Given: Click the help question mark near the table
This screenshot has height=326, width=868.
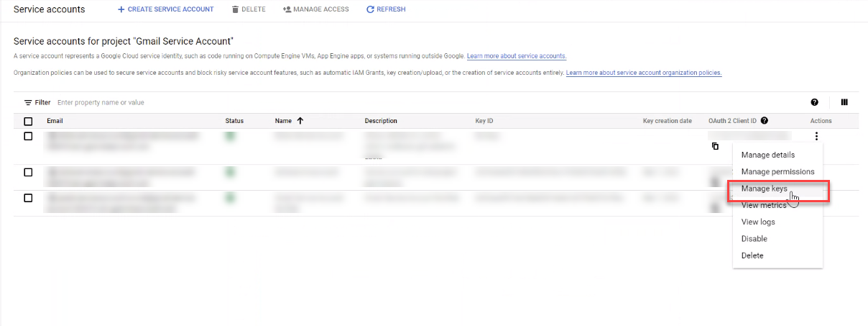Looking at the screenshot, I should coord(814,103).
